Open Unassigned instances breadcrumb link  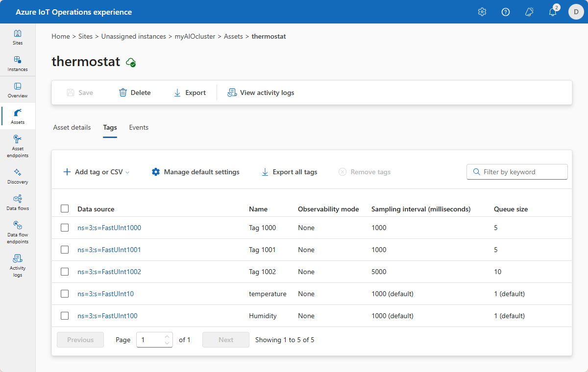coord(134,36)
